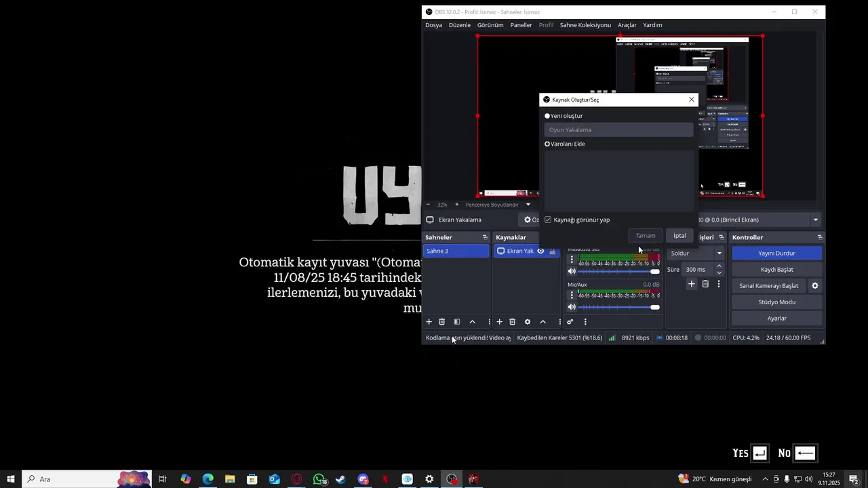Add a scene transition with the plus icon
Image resolution: width=868 pixels, height=488 pixels.
coord(692,284)
